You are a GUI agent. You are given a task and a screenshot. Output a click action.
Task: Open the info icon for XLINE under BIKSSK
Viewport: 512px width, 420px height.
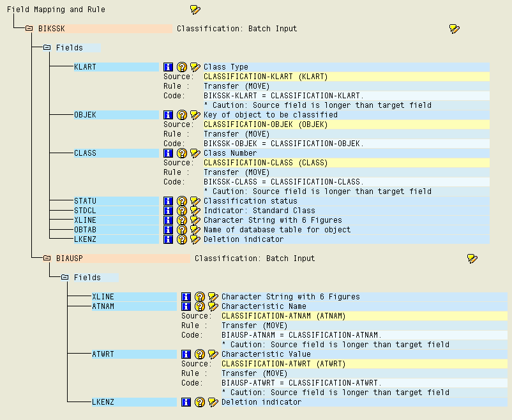(169, 220)
